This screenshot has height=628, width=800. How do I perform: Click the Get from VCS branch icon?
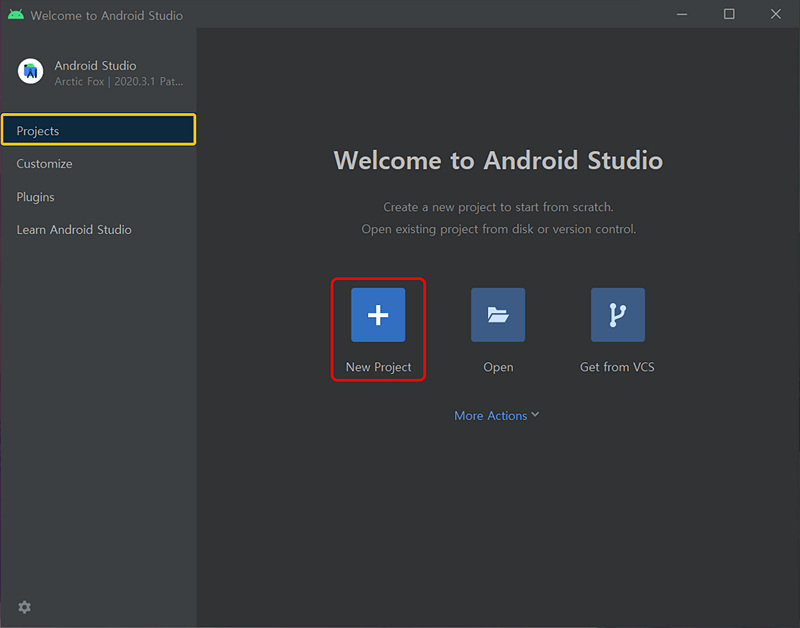(x=618, y=315)
